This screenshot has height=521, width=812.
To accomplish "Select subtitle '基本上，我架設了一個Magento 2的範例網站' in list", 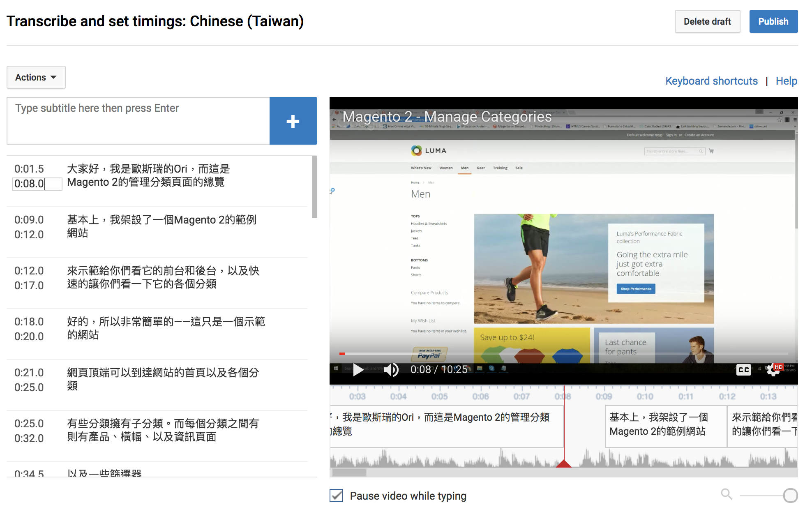I will pyautogui.click(x=162, y=226).
